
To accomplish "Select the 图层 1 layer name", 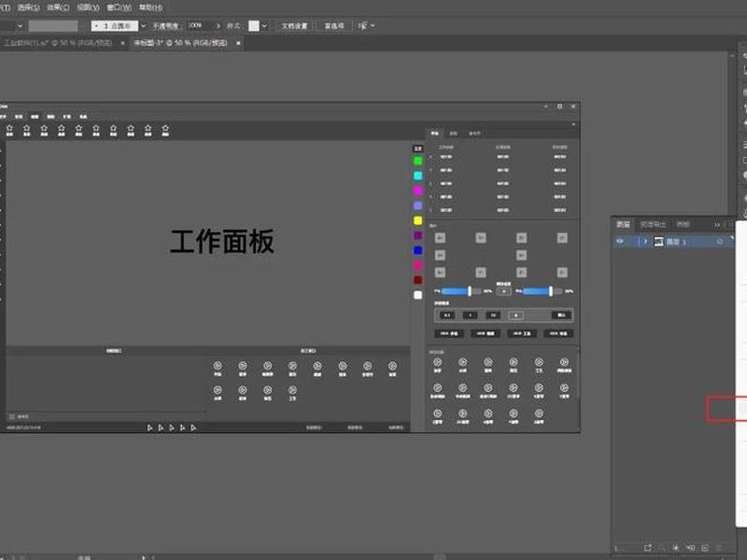I will point(676,242).
